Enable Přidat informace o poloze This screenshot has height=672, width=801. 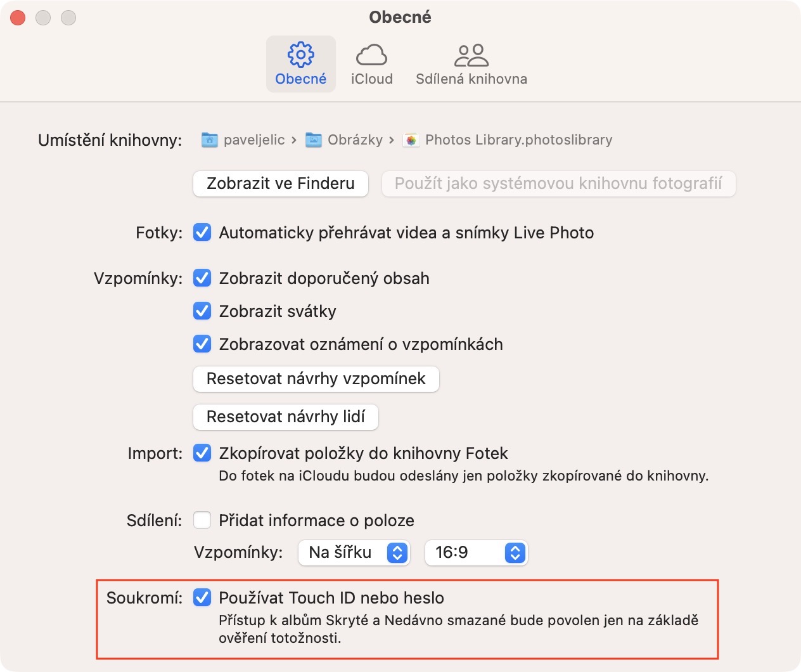(x=202, y=520)
